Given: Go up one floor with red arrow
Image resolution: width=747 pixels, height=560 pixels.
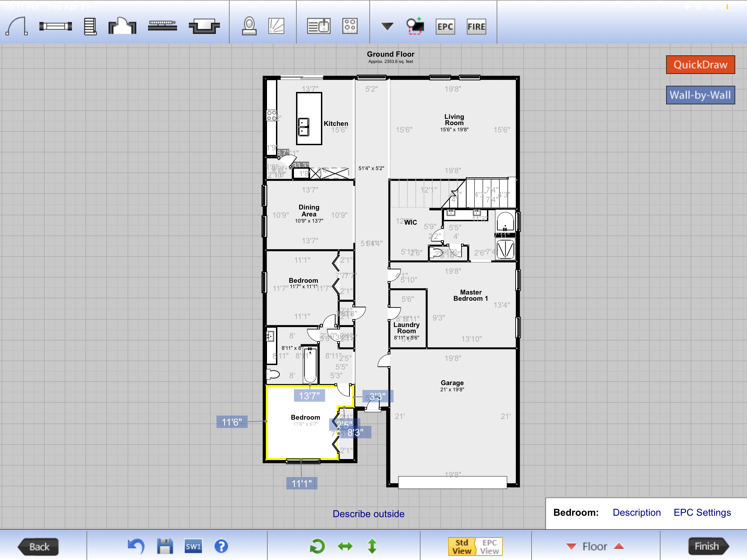Looking at the screenshot, I should (619, 546).
